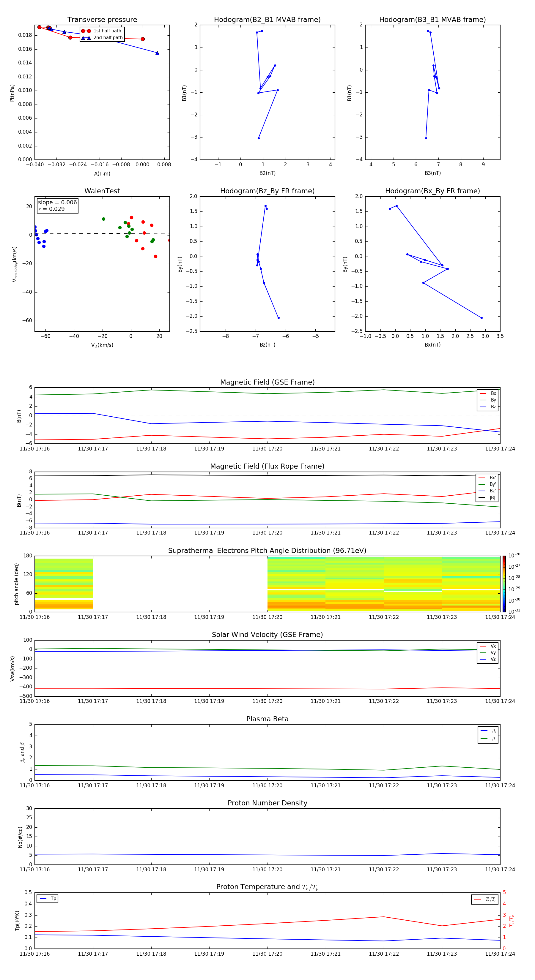The image size is (535, 980).
Task: Click the By' legend entry in Flux Rope plot
Action: click(487, 485)
